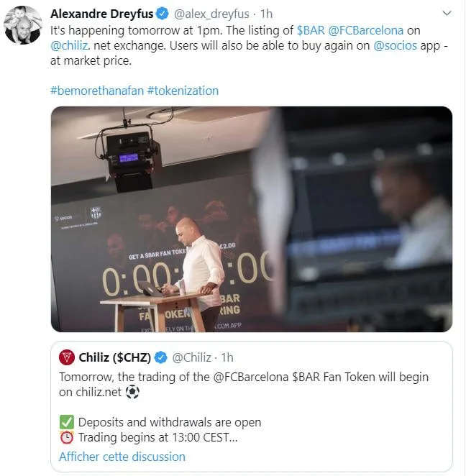Go to the @socios mention

(395, 45)
